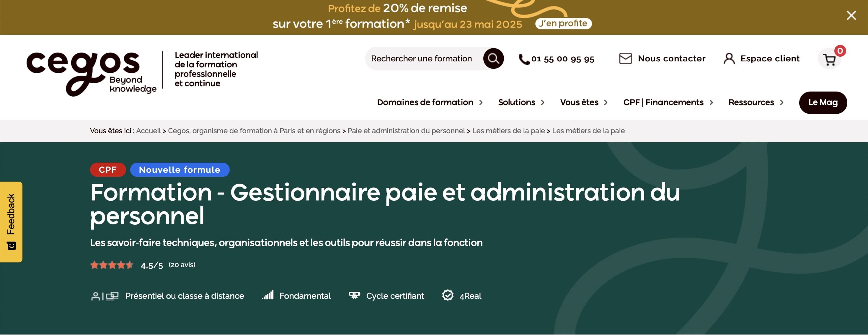This screenshot has width=868, height=336.
Task: Click the Nouvelle formule badge
Action: (180, 170)
